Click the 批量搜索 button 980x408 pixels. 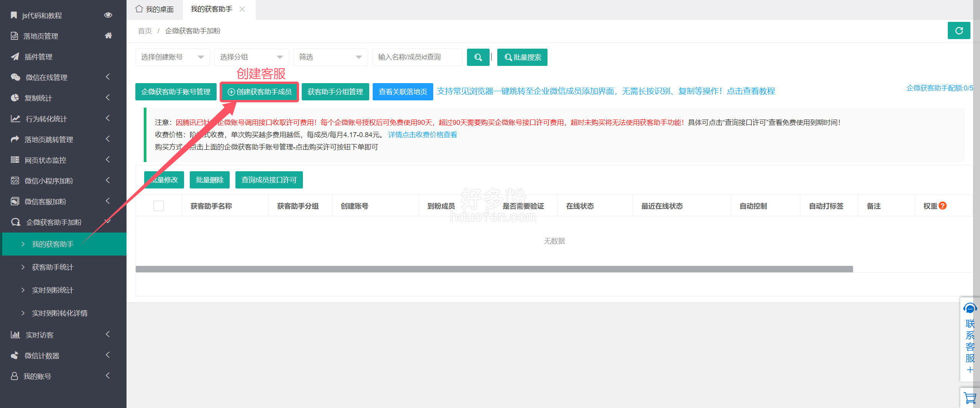(522, 57)
